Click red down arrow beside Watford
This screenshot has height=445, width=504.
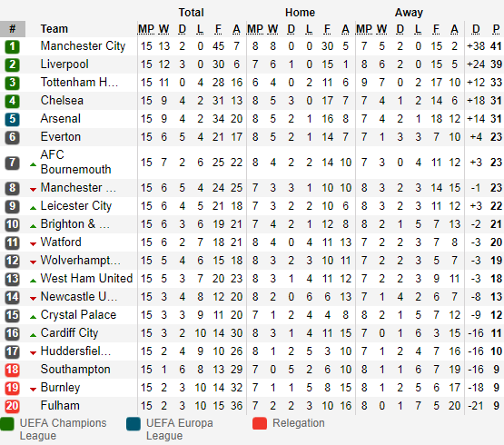(33, 244)
